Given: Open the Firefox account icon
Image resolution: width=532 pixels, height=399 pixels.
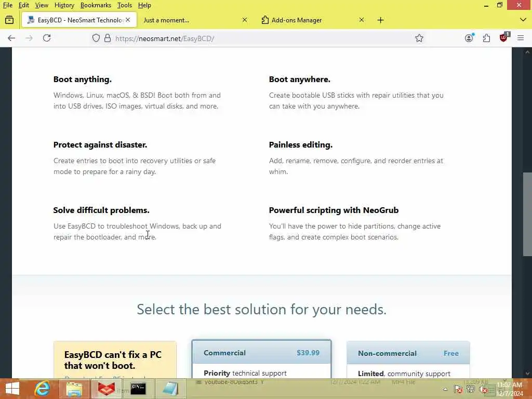Looking at the screenshot, I should 469,38.
